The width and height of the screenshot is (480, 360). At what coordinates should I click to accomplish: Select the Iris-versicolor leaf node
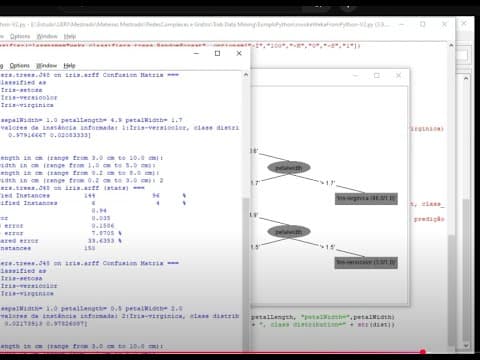click(366, 262)
